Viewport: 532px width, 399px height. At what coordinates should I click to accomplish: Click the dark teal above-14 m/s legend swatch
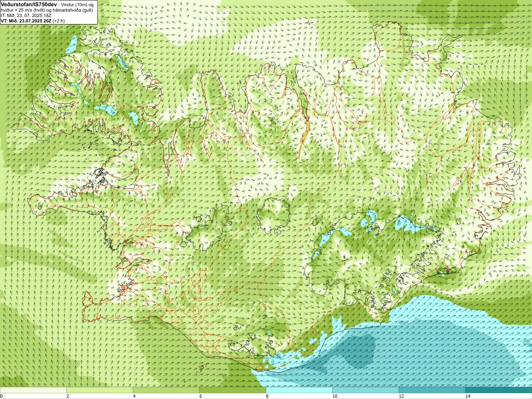[x=499, y=390]
